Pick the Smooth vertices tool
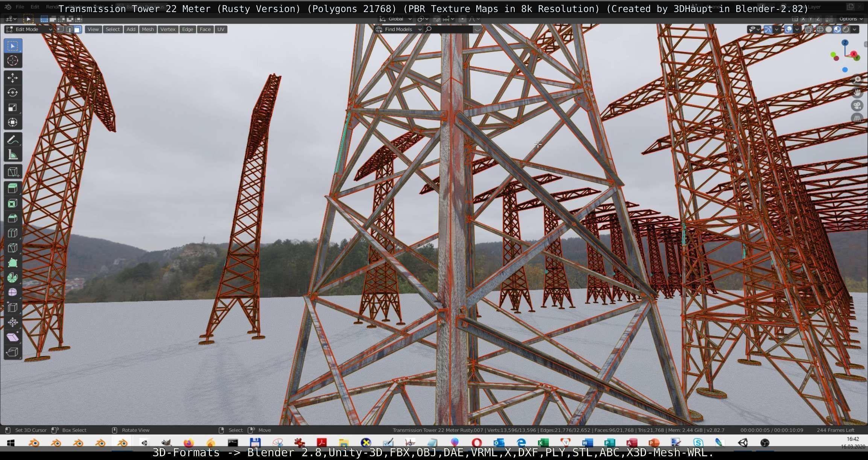The image size is (868, 460). pyautogui.click(x=13, y=292)
